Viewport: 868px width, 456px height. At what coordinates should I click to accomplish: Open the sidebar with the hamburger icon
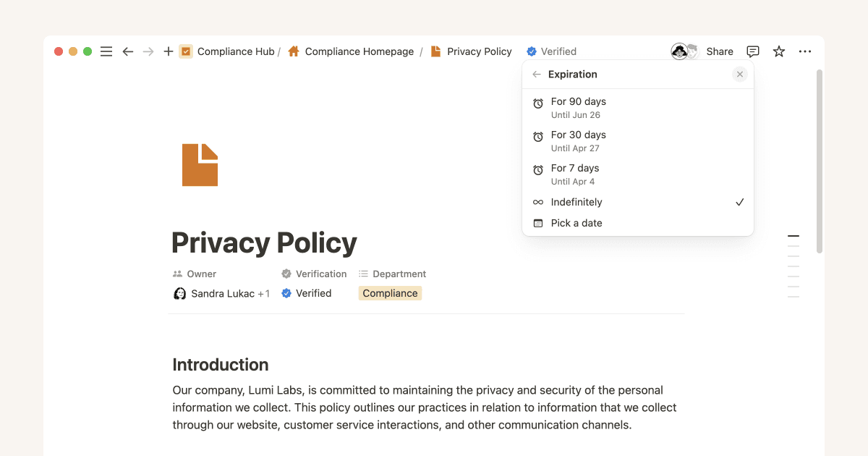click(106, 51)
